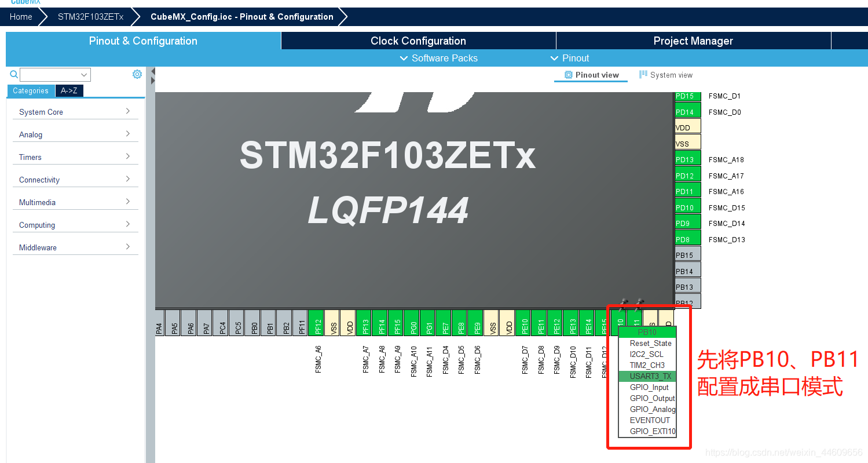The width and height of the screenshot is (868, 463).
Task: Go to Home in the breadcrumb
Action: pos(21,17)
